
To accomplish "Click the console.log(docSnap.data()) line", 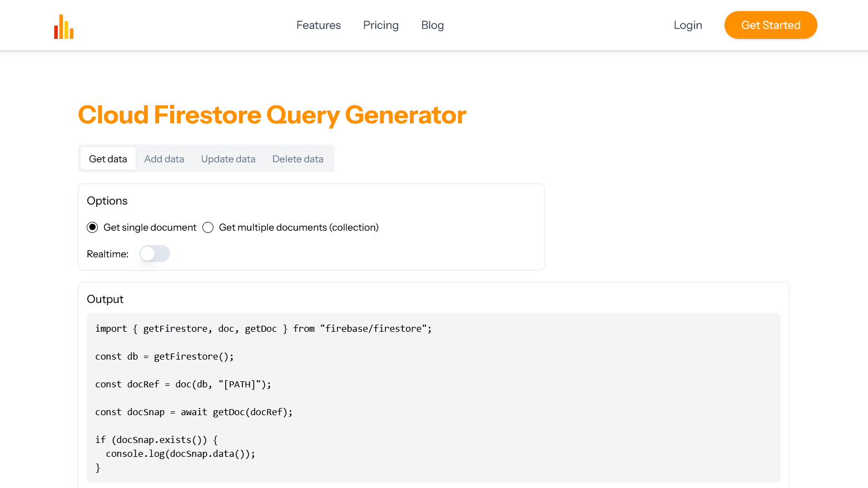I will (181, 454).
